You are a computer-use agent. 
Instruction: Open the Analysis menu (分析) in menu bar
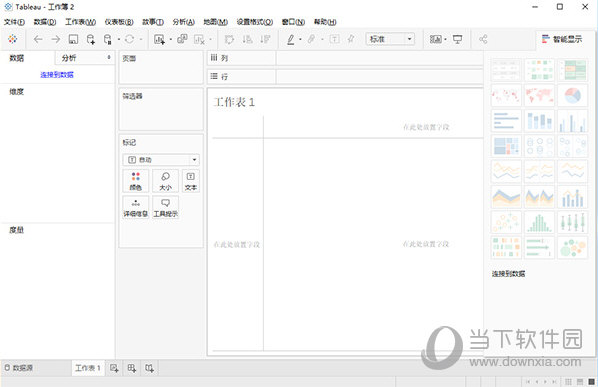tap(183, 22)
